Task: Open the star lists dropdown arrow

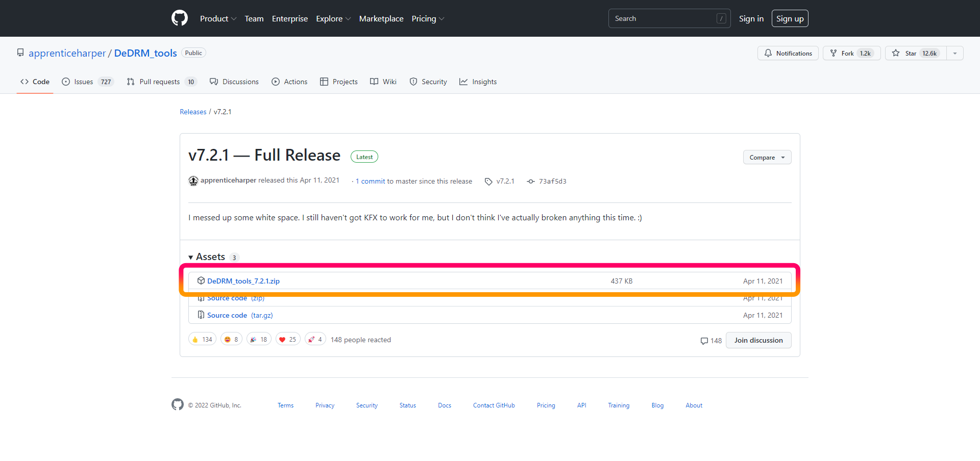Action: (x=955, y=53)
